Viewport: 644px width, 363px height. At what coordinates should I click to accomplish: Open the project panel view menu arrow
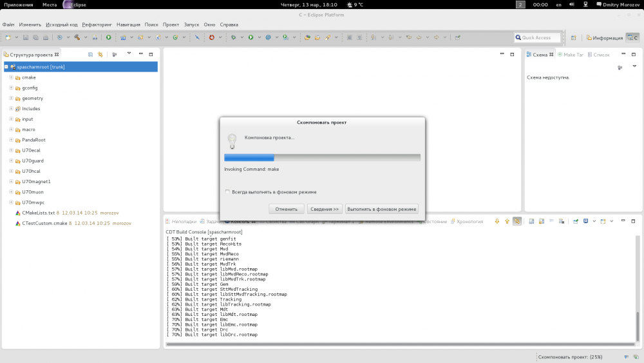(129, 54)
